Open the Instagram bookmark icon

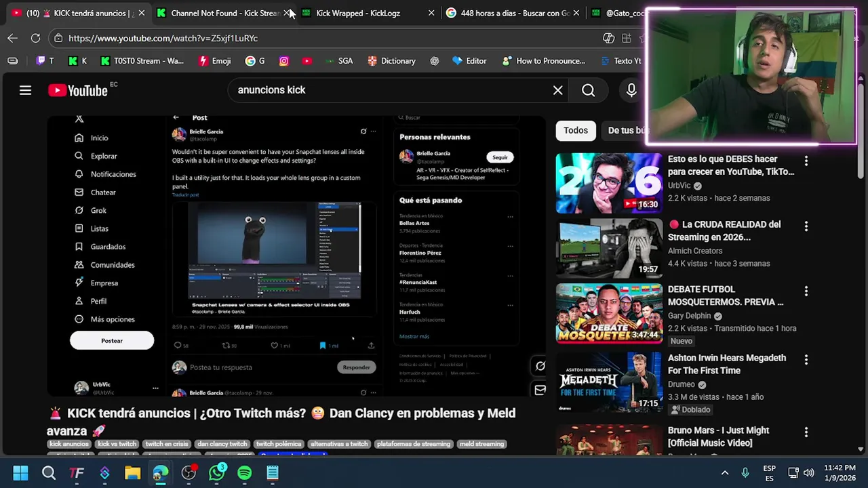[284, 61]
